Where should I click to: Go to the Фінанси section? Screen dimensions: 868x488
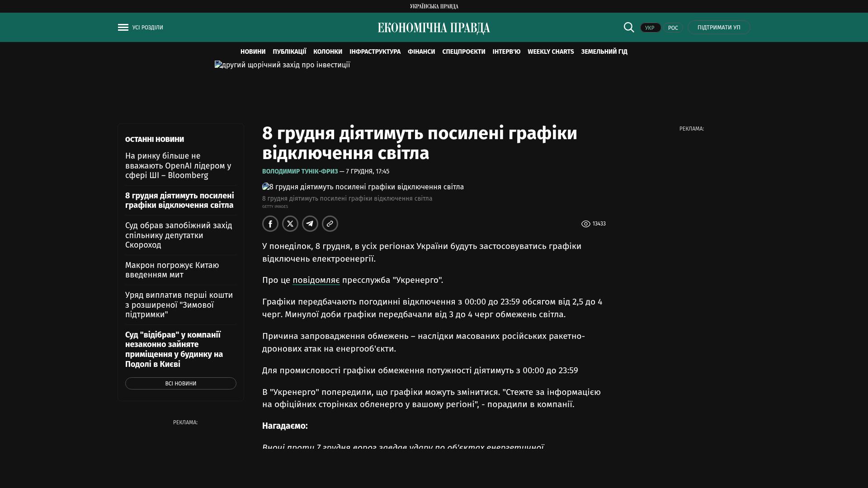[x=421, y=52]
